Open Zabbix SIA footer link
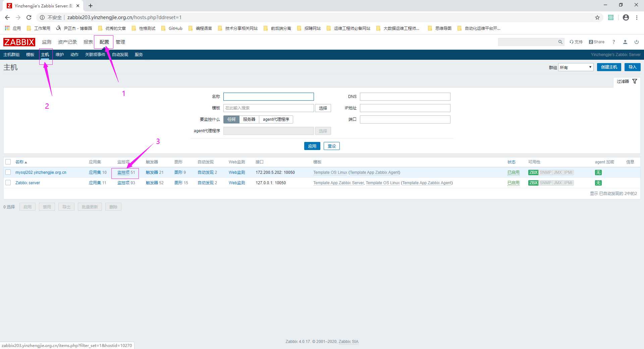The width and height of the screenshot is (644, 349). [348, 342]
